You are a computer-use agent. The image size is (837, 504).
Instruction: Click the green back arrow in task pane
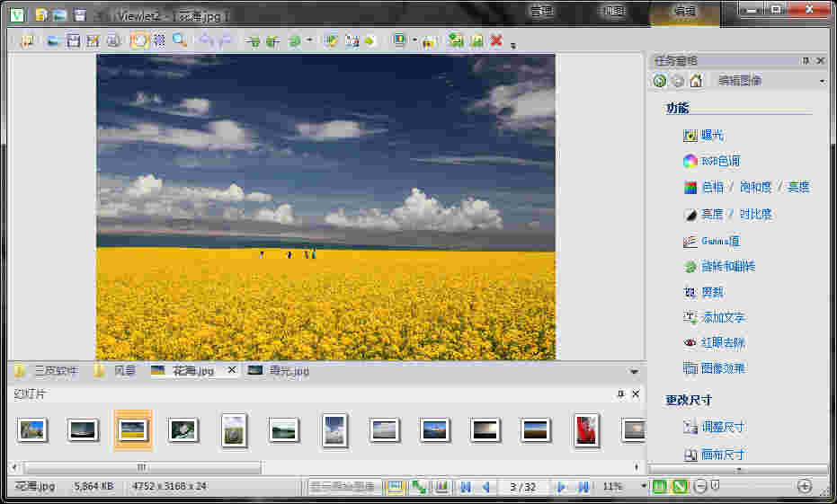(x=660, y=81)
